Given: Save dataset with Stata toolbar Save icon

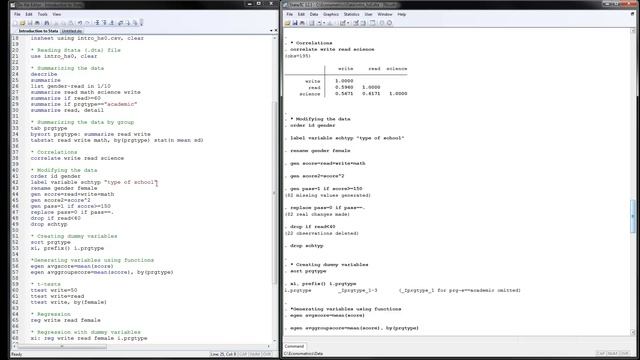Looking at the screenshot, I should coord(295,23).
